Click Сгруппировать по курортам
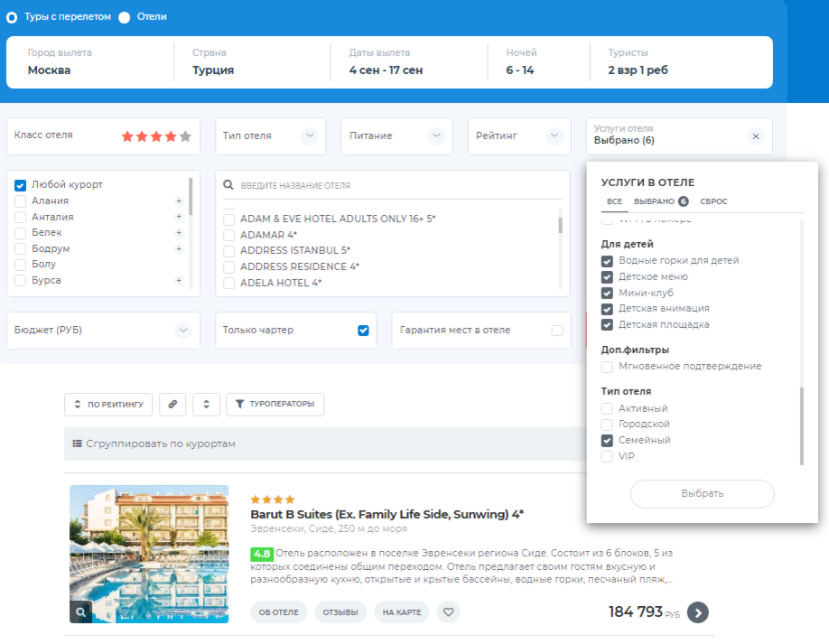This screenshot has height=644, width=829. click(x=161, y=443)
